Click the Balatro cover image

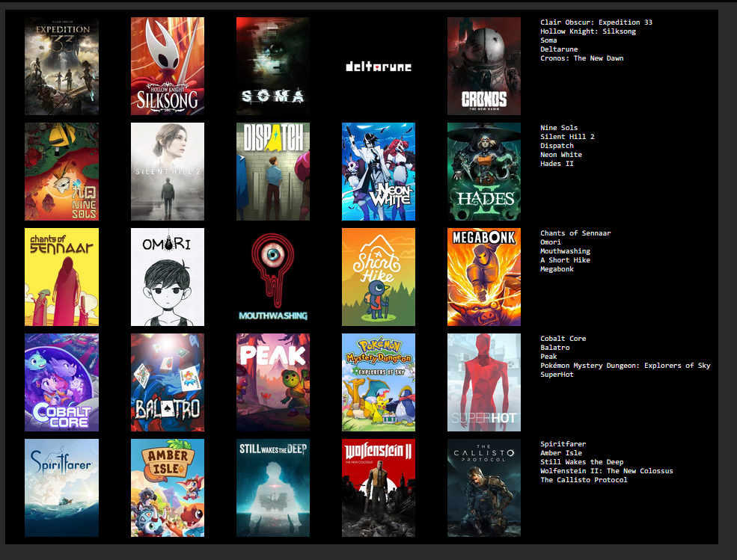[168, 383]
